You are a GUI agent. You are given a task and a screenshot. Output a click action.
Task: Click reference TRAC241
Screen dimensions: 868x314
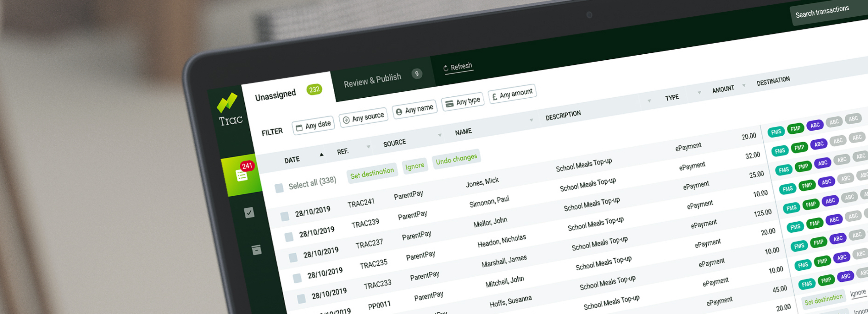[361, 203]
